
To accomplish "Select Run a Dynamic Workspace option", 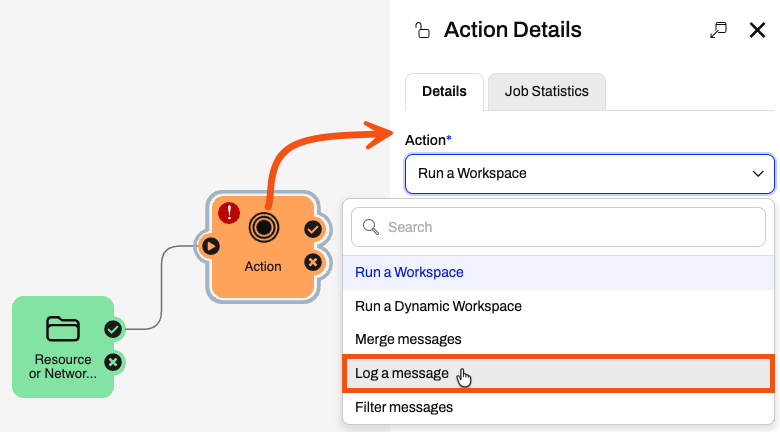I will [558, 306].
